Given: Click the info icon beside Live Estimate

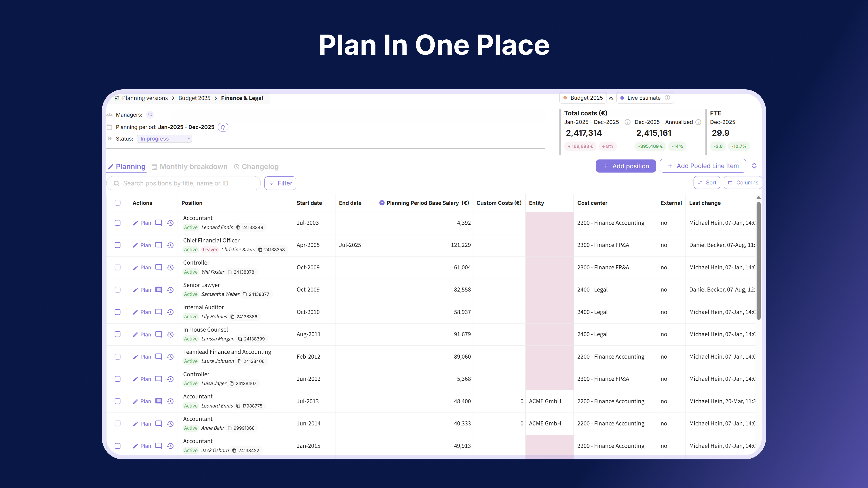Looking at the screenshot, I should 667,98.
